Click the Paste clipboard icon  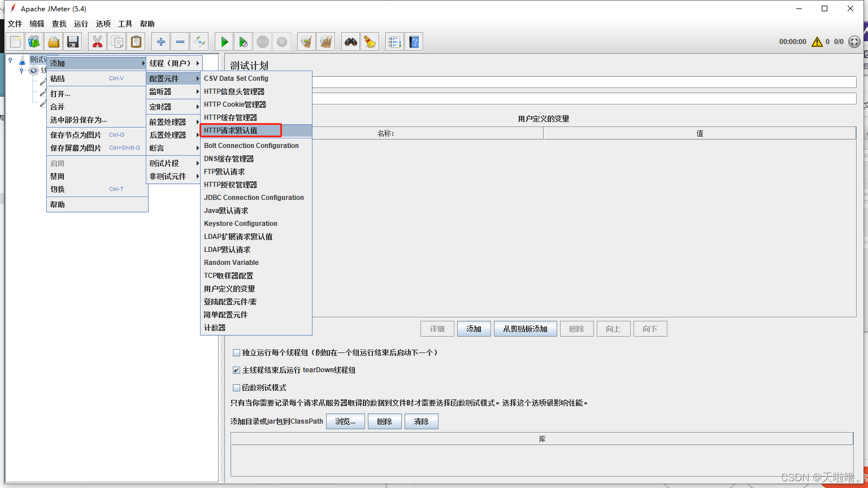pyautogui.click(x=136, y=42)
